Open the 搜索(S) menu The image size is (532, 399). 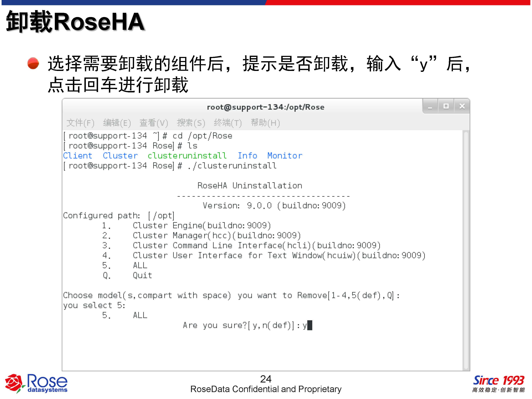(191, 123)
